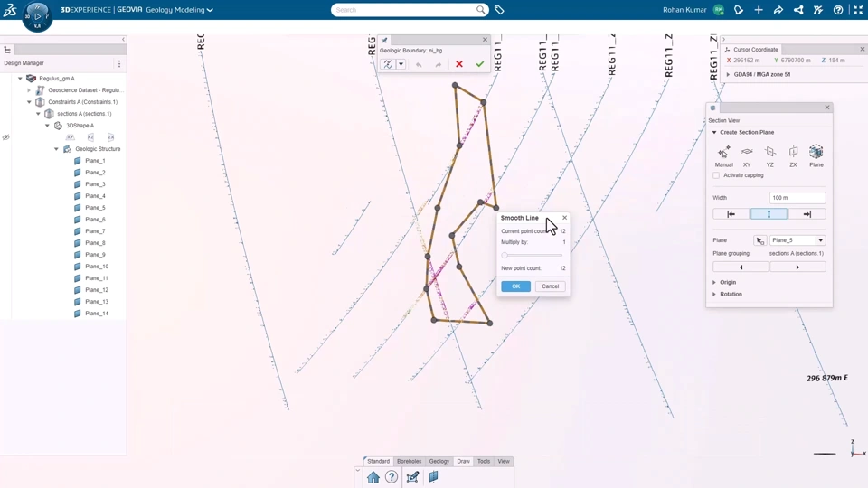The height and width of the screenshot is (488, 868).
Task: Expand the Origin section
Action: point(714,282)
